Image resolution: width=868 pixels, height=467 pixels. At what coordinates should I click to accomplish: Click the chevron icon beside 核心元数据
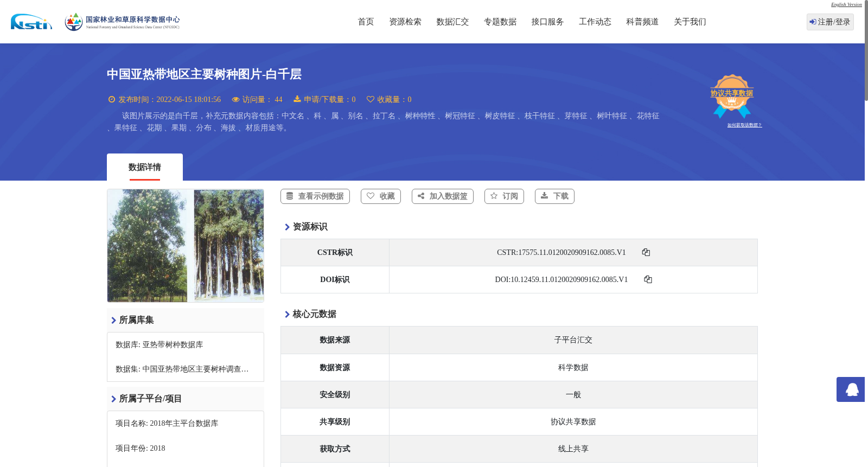click(x=287, y=314)
